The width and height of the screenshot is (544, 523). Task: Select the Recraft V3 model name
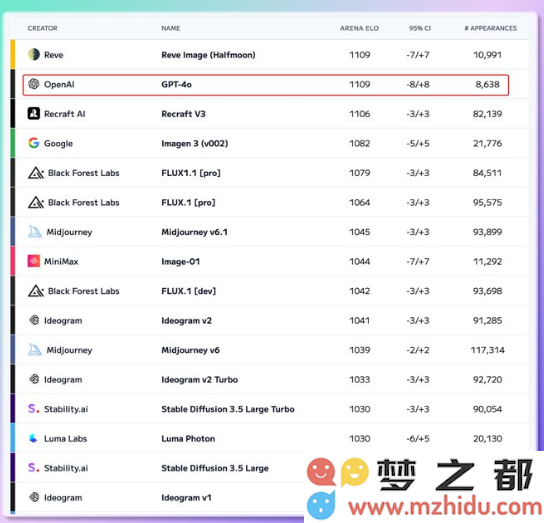tap(183, 114)
